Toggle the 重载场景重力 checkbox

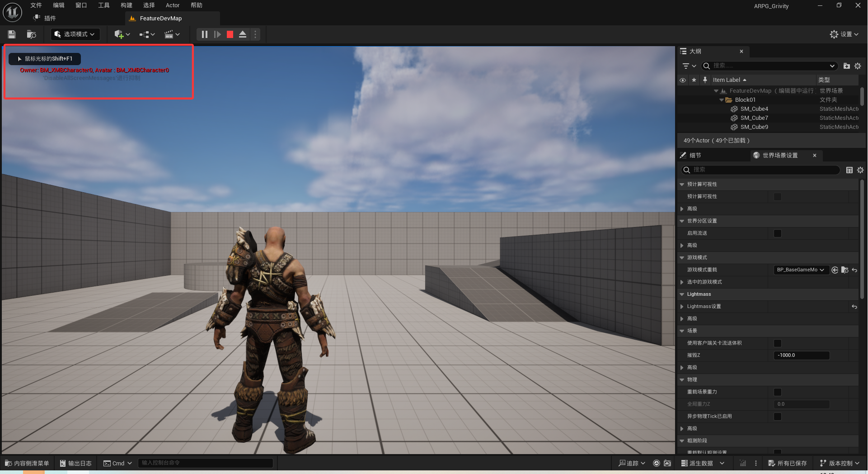tap(778, 392)
